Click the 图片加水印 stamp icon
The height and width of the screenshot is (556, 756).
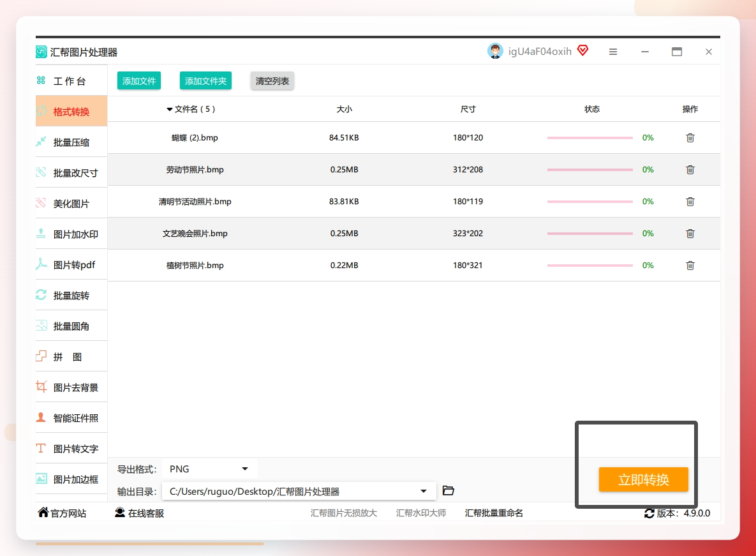(x=41, y=234)
